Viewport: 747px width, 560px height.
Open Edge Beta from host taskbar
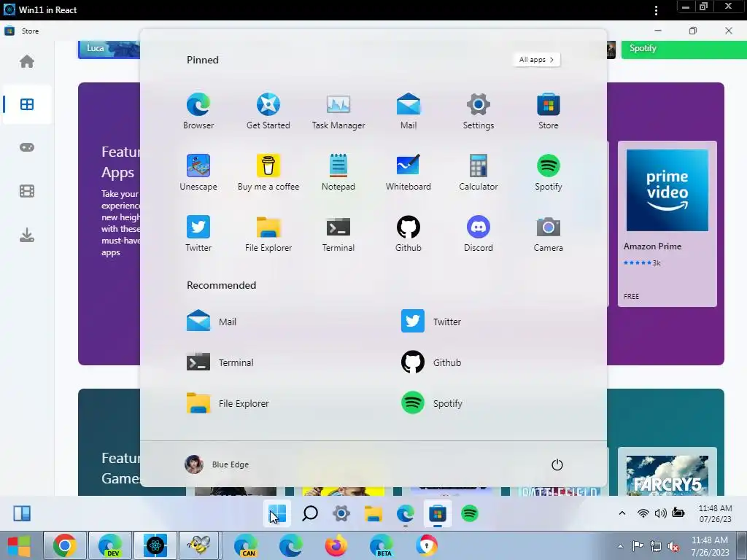pyautogui.click(x=381, y=545)
